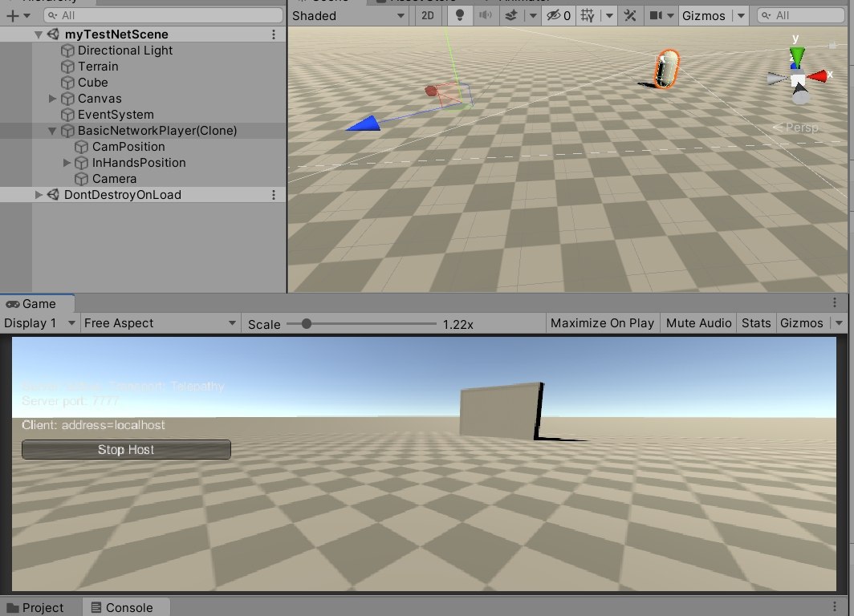854x616 pixels.
Task: Click the DontDestroyOnLoad Unity scene icon
Action: pyautogui.click(x=53, y=195)
